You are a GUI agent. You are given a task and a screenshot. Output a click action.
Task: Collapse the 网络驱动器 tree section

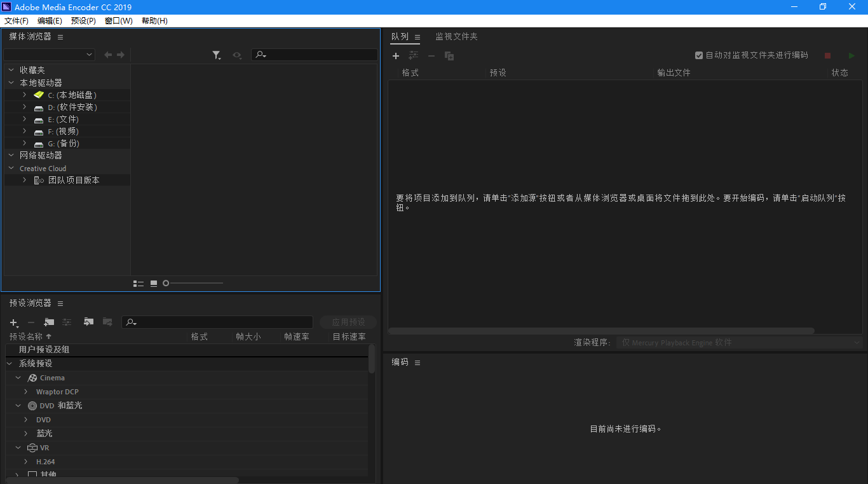pos(11,155)
